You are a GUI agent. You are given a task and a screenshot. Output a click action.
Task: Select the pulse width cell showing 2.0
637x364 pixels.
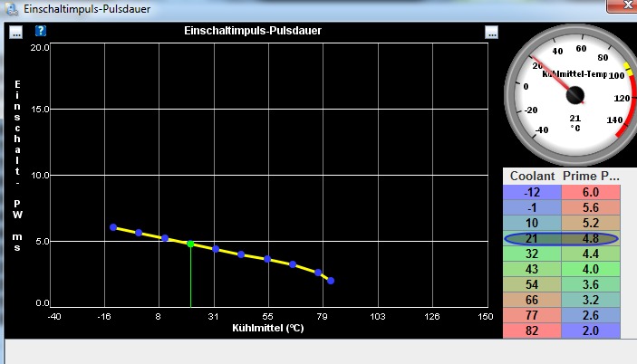tap(592, 331)
